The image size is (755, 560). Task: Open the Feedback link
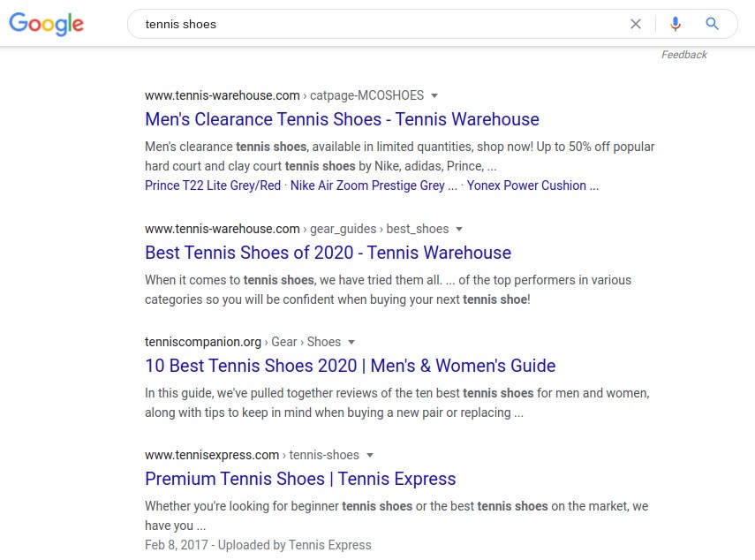[x=683, y=55]
